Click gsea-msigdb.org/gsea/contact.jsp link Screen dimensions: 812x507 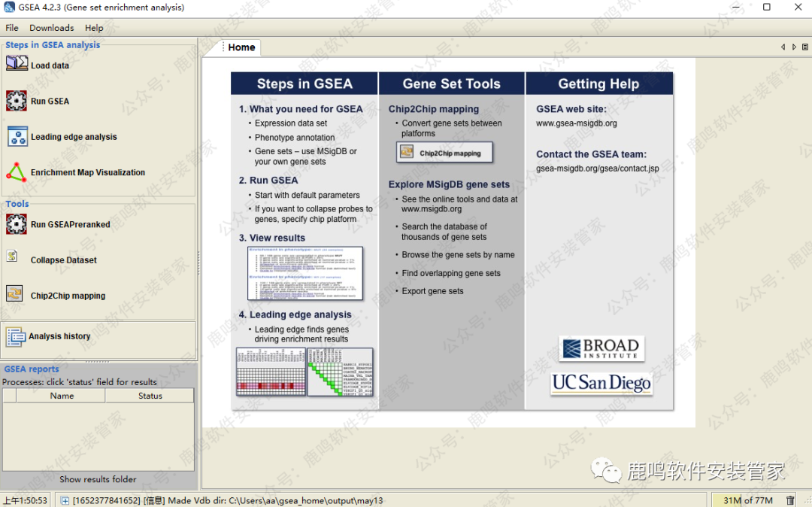point(598,168)
